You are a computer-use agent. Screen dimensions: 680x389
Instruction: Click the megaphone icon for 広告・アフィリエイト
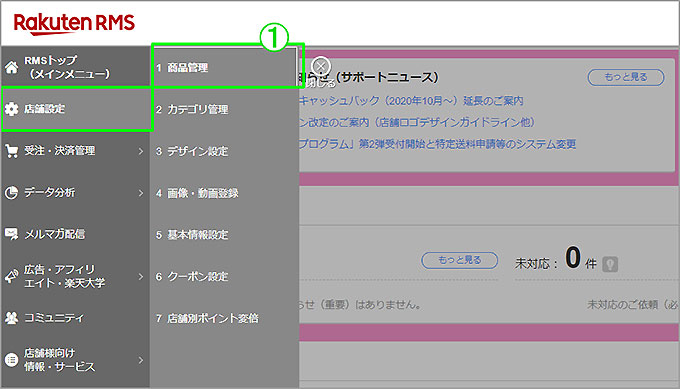[x=12, y=276]
